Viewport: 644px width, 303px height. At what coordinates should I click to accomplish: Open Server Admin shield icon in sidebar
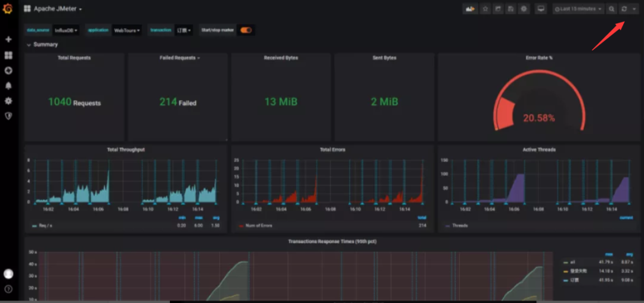8,116
